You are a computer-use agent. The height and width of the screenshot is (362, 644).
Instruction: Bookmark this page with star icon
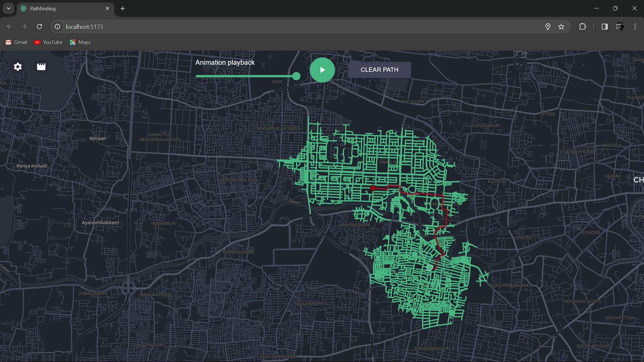click(561, 27)
